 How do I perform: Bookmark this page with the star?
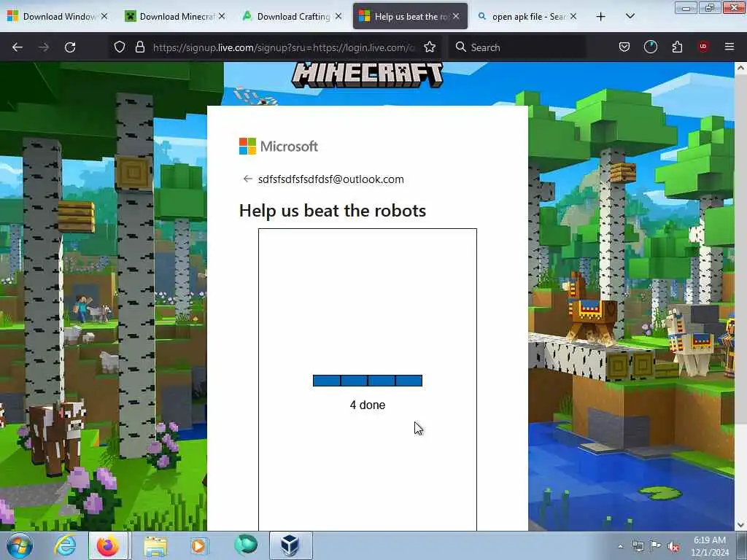coord(430,47)
